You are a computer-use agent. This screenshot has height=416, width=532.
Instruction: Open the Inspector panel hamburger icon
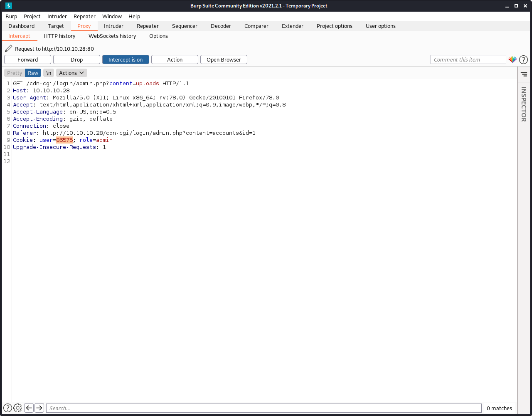pos(524,74)
